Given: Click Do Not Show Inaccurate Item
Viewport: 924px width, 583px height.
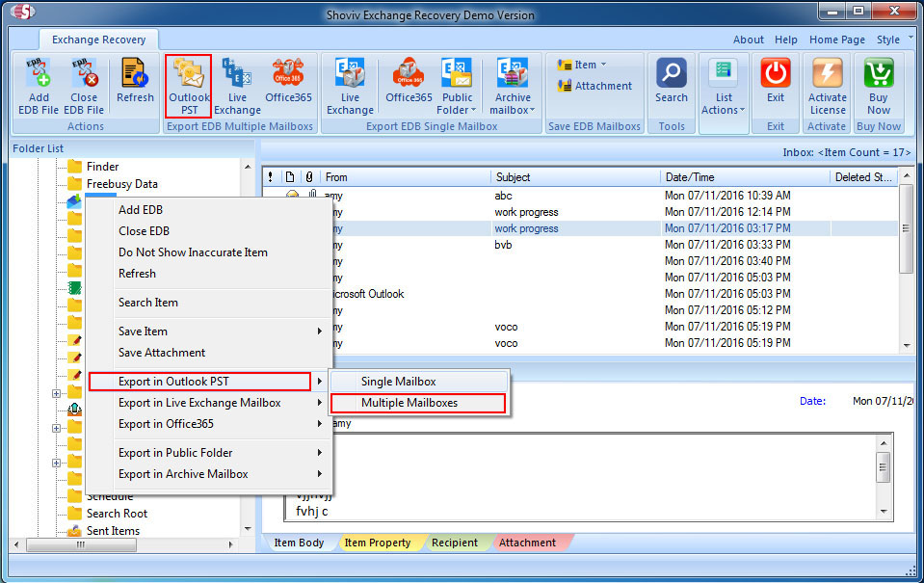Looking at the screenshot, I should [193, 252].
